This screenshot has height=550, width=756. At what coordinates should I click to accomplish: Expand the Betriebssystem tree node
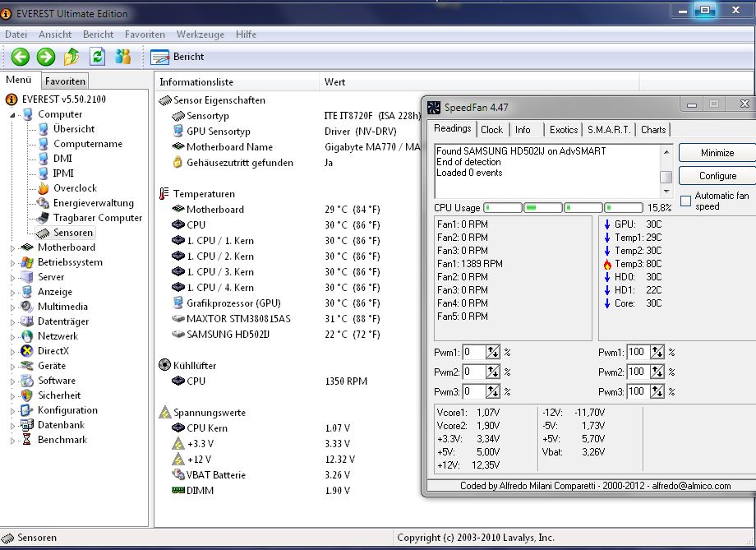tap(12, 263)
